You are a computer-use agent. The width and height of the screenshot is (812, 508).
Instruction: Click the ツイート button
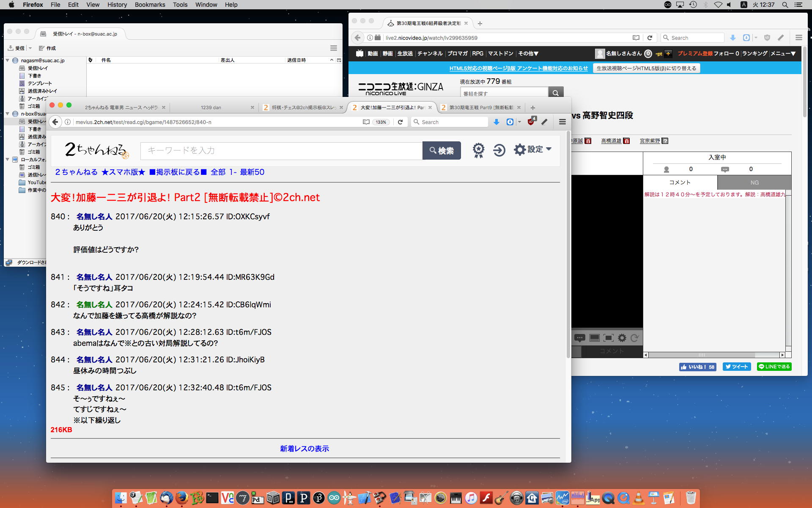click(x=736, y=367)
